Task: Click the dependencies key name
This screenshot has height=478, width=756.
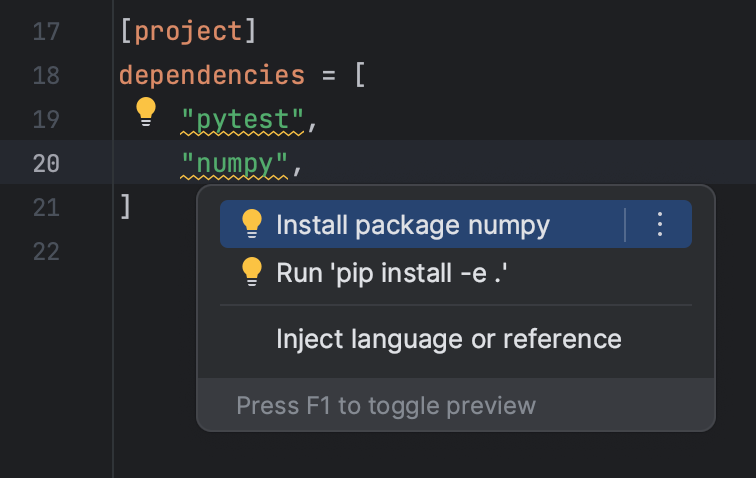Action: click(x=211, y=75)
